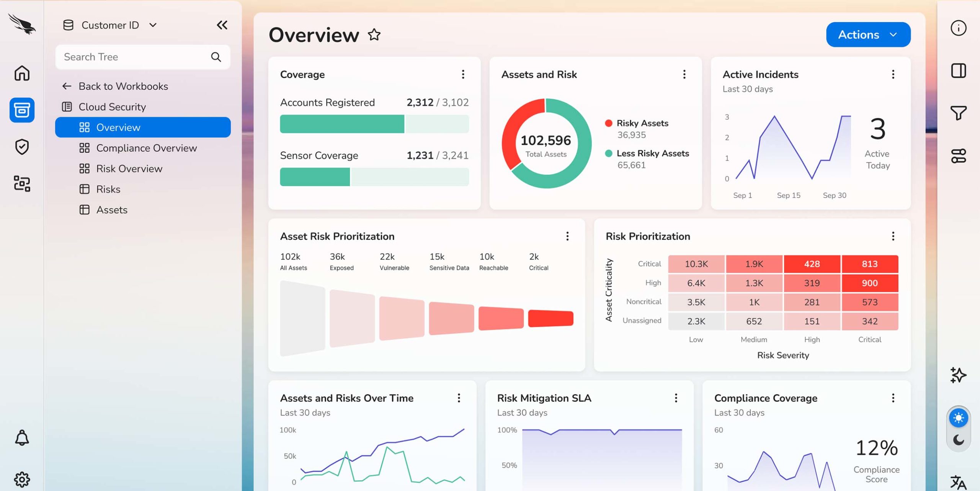The width and height of the screenshot is (980, 491).
Task: Click the CrowdStrike falcon logo
Action: [x=22, y=24]
